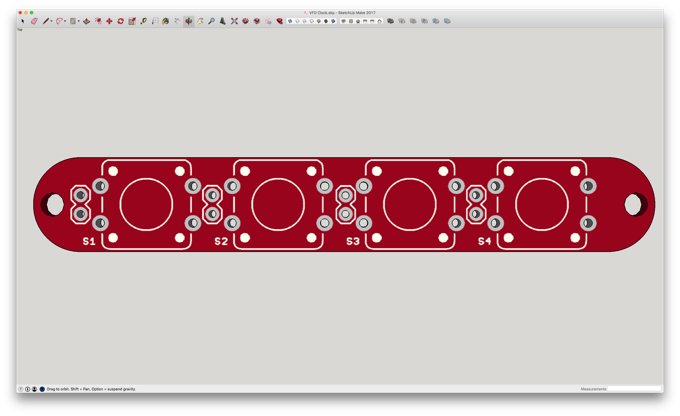Screen dimensions: 680x416
Task: Choose the pink Eraser tool
Action: (x=34, y=21)
